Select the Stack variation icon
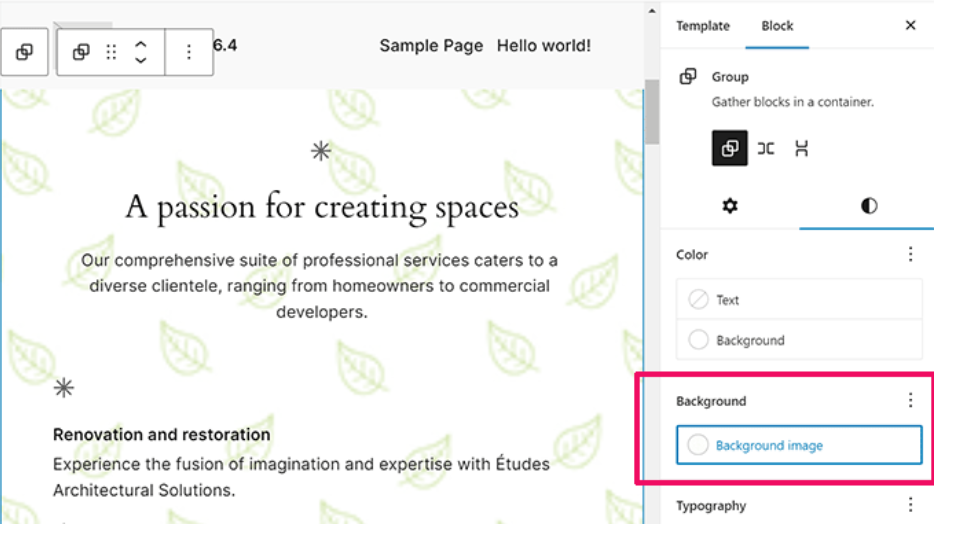Screen dimensions: 958x544 tap(802, 148)
